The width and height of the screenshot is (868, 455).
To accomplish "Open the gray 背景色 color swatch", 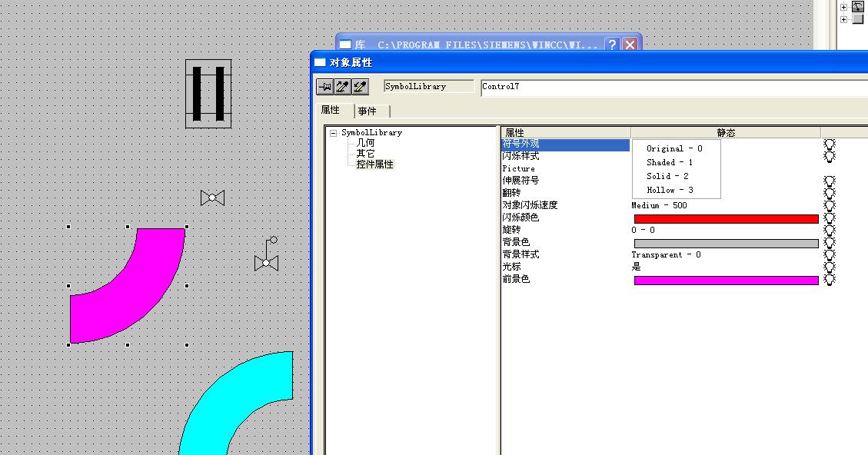I will click(726, 244).
